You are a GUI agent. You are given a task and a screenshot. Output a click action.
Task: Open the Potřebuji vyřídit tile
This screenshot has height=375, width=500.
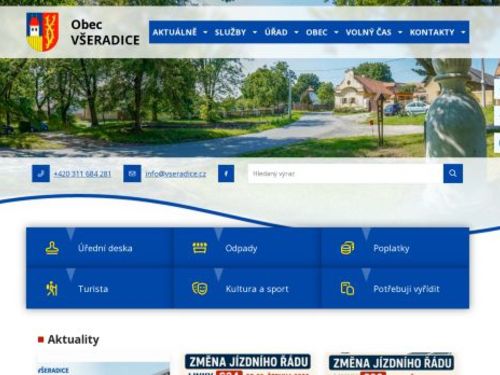(x=395, y=288)
